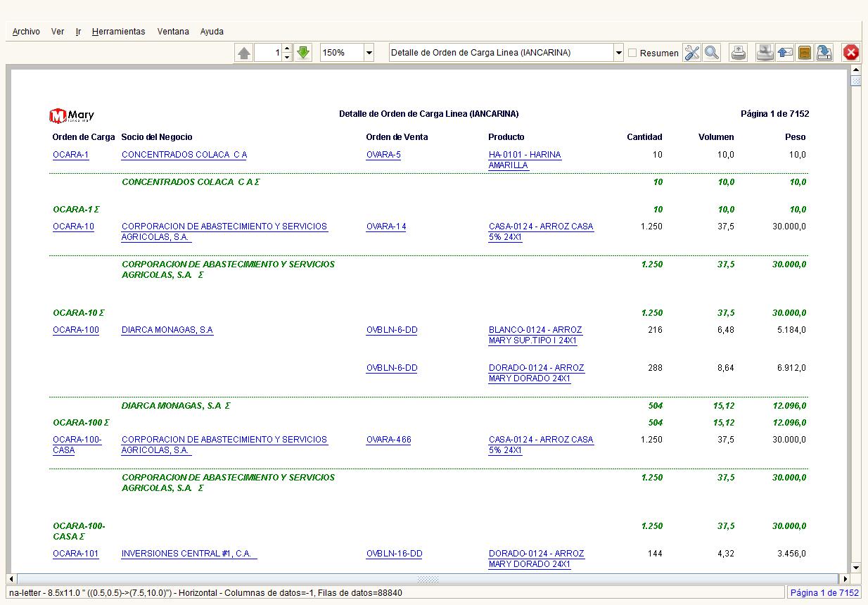This screenshot has height=605, width=868.
Task: Open the OVBLN-16-DD sales order link
Action: [395, 554]
